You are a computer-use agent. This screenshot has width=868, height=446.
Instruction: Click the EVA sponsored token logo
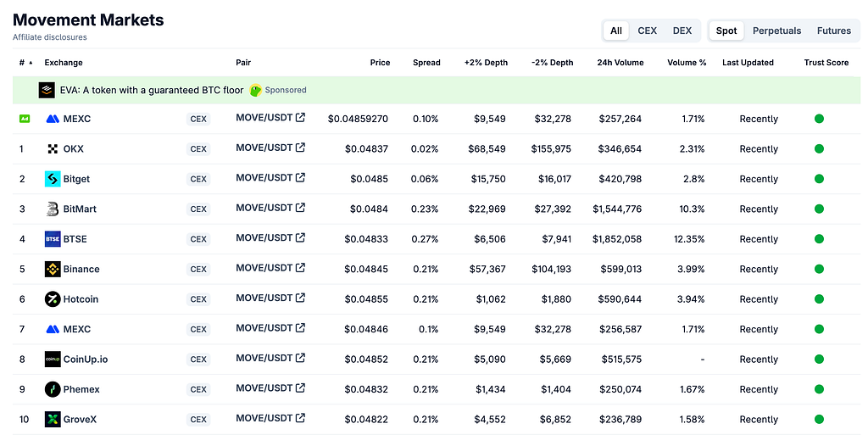tap(47, 91)
